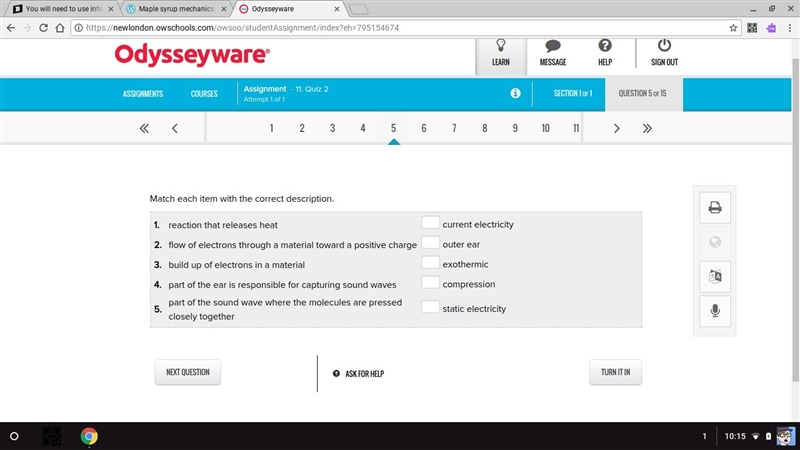
Task: Click the QR code extension icon
Action: coord(752,28)
